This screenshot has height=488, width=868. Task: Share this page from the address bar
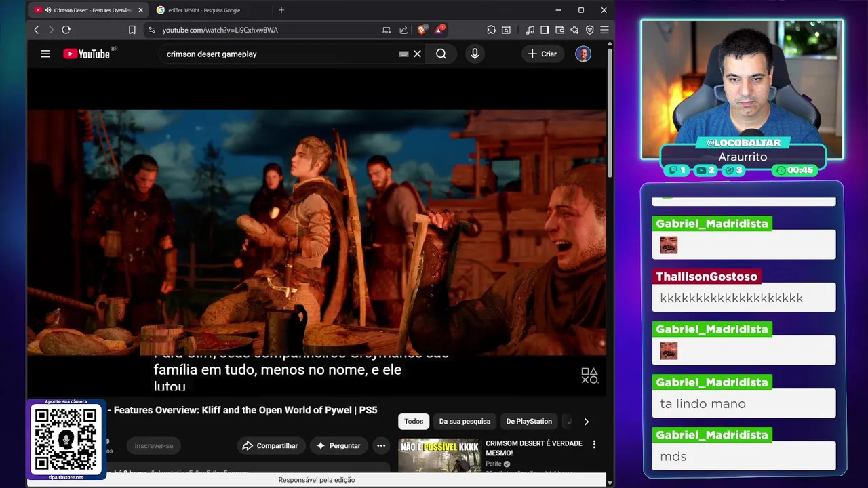[403, 30]
